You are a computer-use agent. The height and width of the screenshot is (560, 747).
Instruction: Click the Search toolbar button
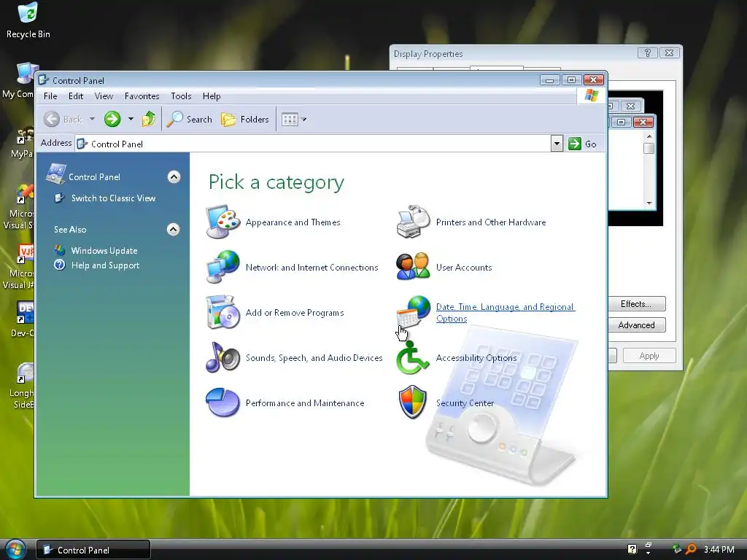click(x=190, y=119)
